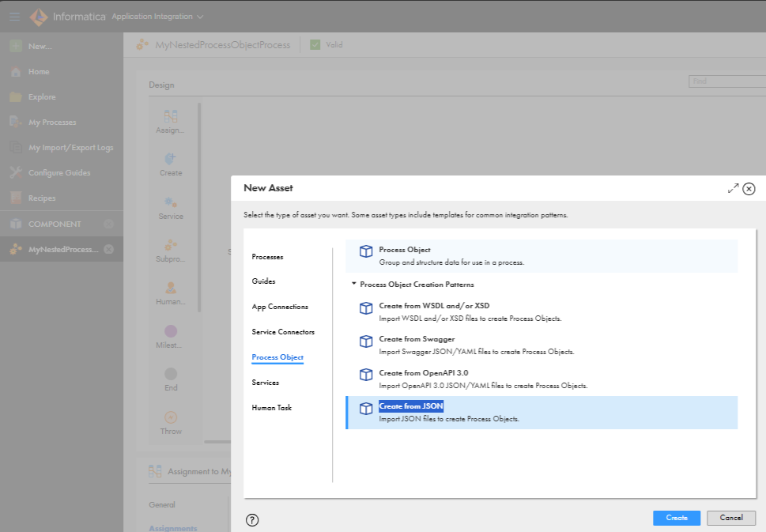Click the design palette vertical scrollbar
The image size is (766, 532).
[x=199, y=207]
